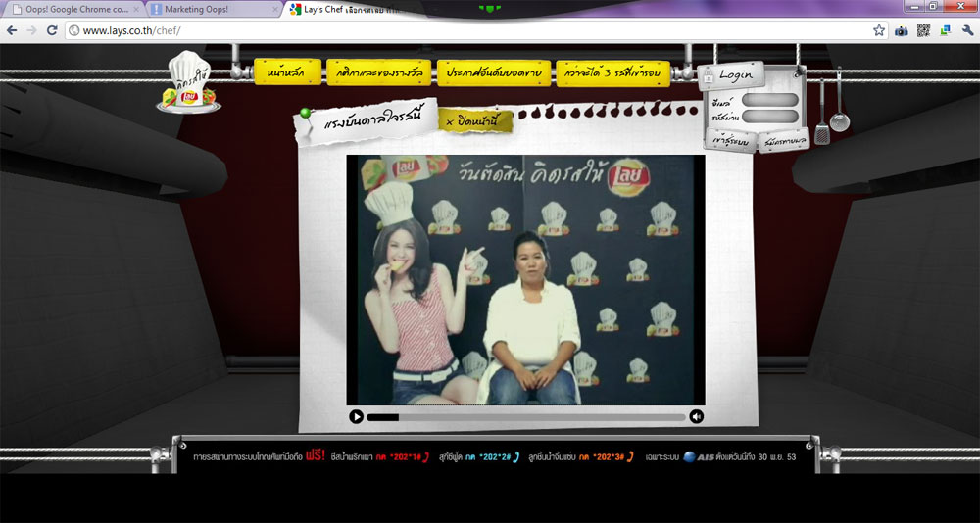Click the blue *202*2# phone icon
Image resolution: width=980 pixels, height=523 pixels.
516,456
